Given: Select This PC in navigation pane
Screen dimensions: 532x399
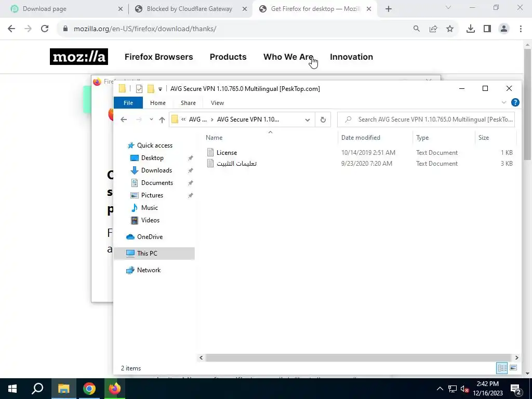Looking at the screenshot, I should [154, 254].
